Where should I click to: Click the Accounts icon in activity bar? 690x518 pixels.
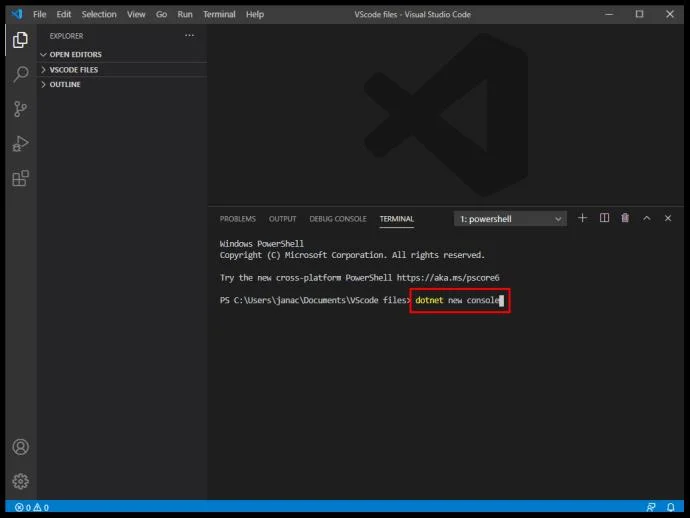tap(20, 447)
